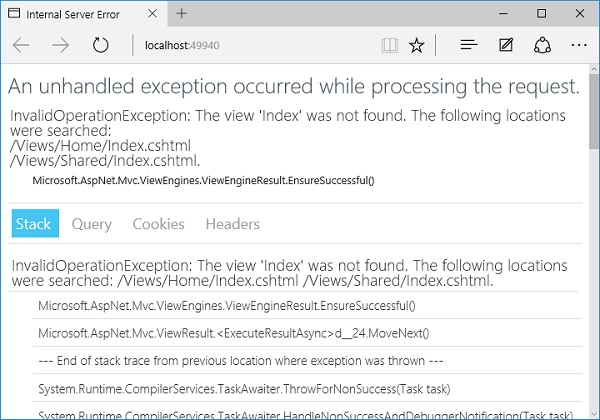Click the vertical scrollbar up arrow
The image size is (600, 420).
click(x=593, y=74)
